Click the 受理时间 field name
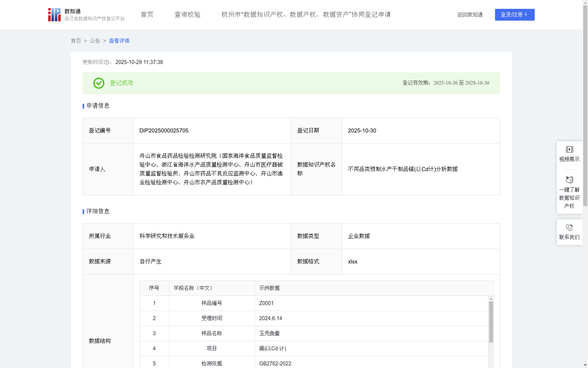This screenshot has width=588, height=368. point(212,318)
